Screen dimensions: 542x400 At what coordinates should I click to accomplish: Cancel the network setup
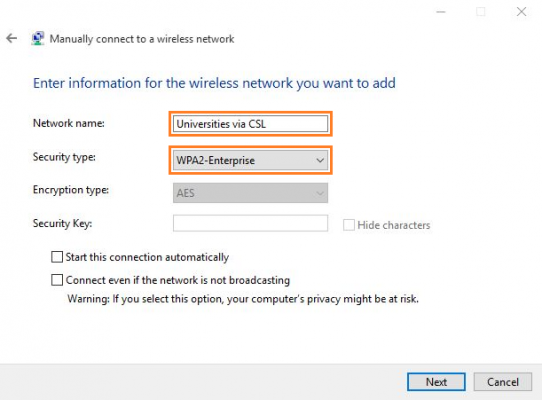(x=503, y=382)
